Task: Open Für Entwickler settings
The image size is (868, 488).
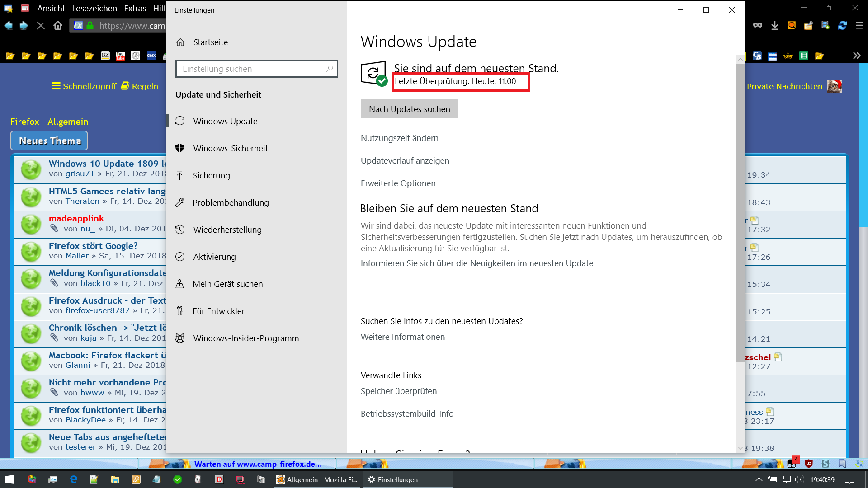Action: pyautogui.click(x=218, y=311)
